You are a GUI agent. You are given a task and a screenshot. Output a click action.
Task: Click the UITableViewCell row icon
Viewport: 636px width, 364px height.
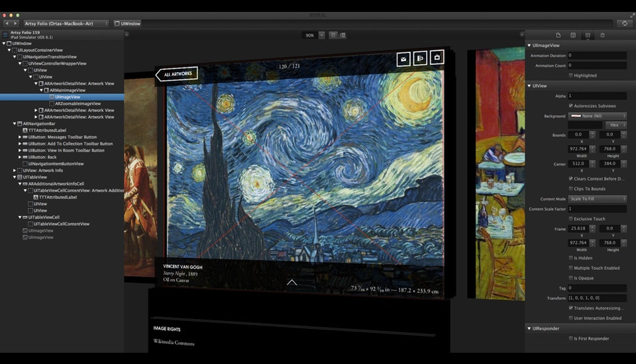(25, 217)
